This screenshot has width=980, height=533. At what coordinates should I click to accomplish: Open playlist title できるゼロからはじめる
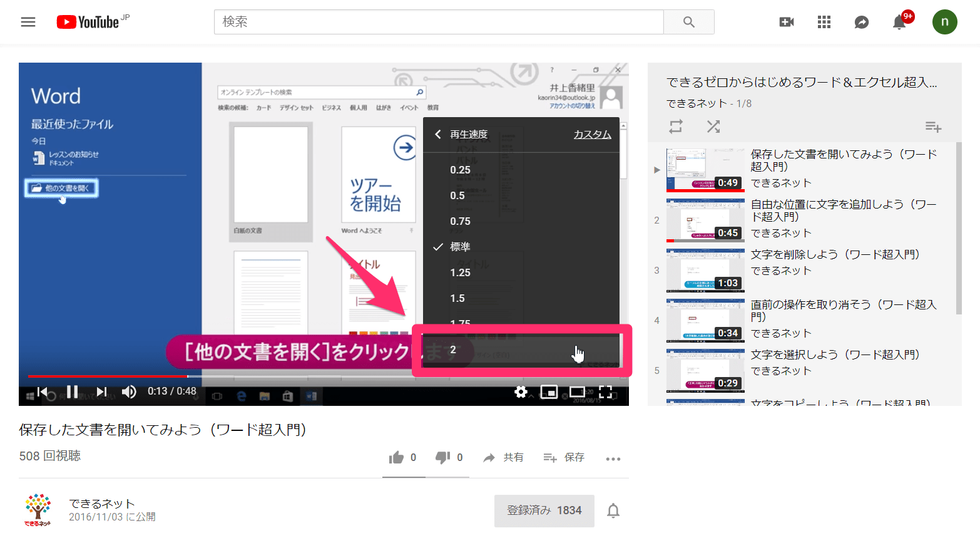802,82
